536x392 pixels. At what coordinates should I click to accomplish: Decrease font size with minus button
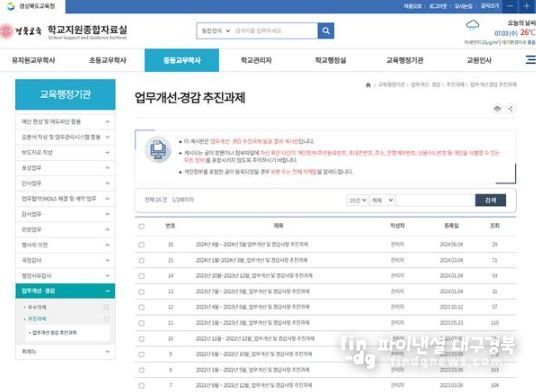(510, 6)
